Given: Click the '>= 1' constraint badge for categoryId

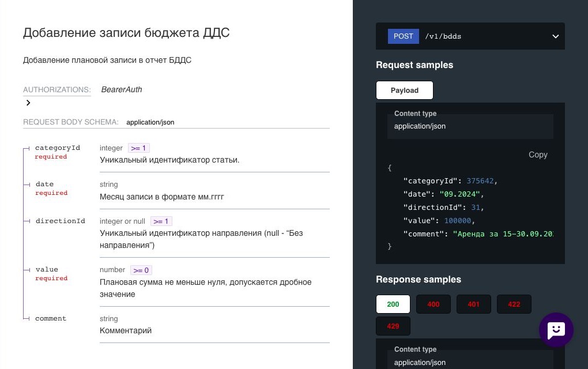Looking at the screenshot, I should [139, 148].
